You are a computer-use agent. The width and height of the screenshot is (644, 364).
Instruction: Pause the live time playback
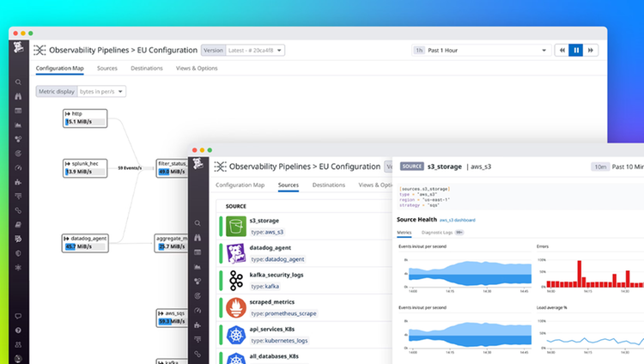(576, 50)
